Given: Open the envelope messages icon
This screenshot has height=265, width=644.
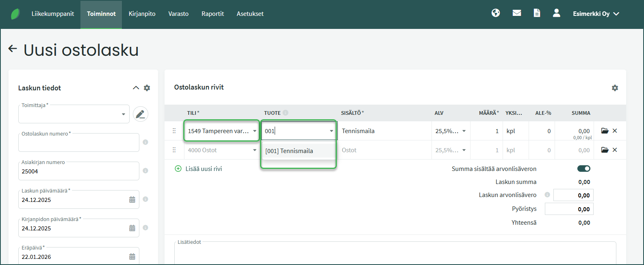Looking at the screenshot, I should click(x=517, y=13).
